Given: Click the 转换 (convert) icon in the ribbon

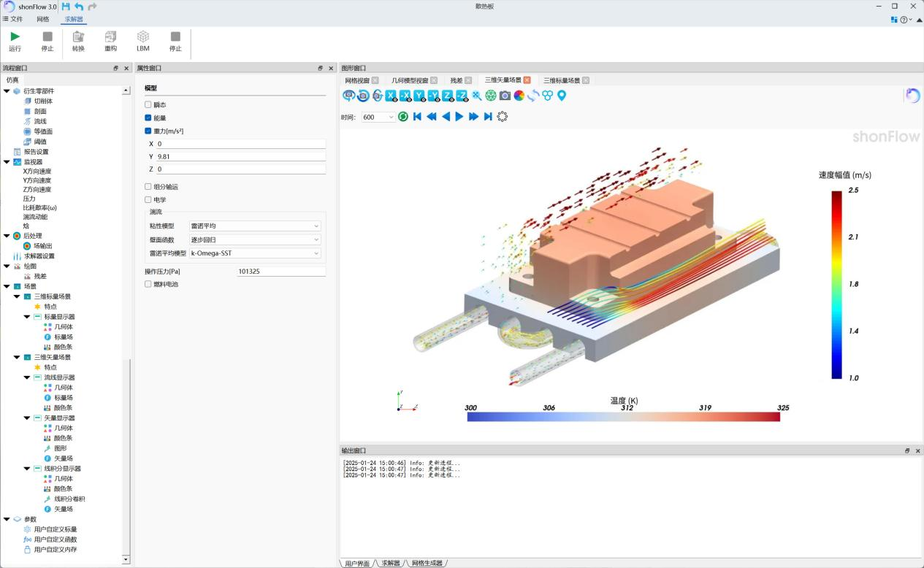Looking at the screenshot, I should [78, 37].
